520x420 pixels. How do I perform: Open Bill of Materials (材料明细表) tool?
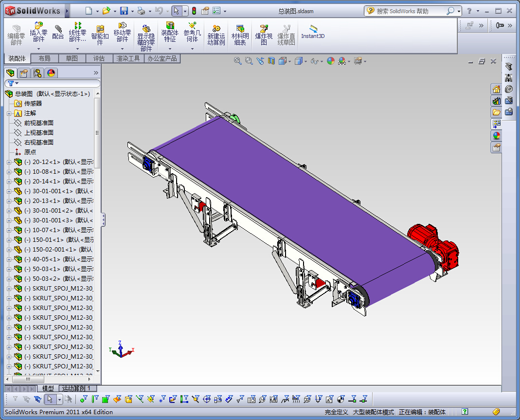[240, 35]
